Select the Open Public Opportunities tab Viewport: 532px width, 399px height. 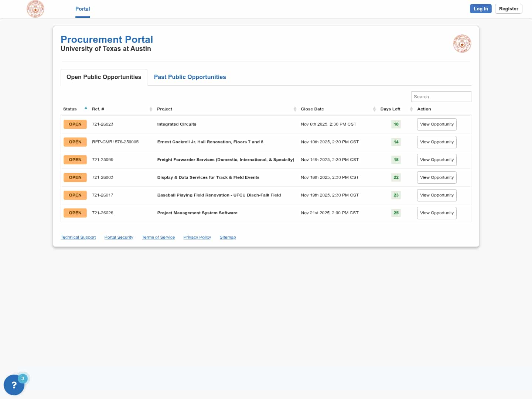pyautogui.click(x=104, y=77)
